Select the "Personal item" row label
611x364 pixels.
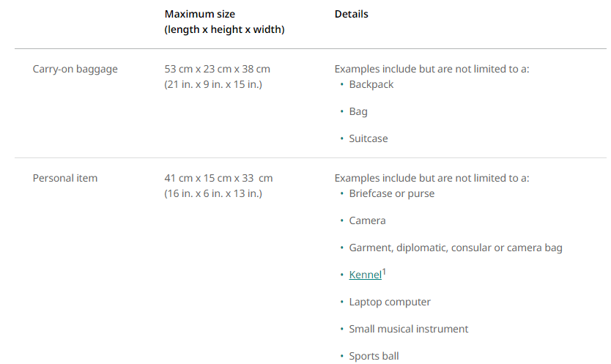tap(64, 178)
